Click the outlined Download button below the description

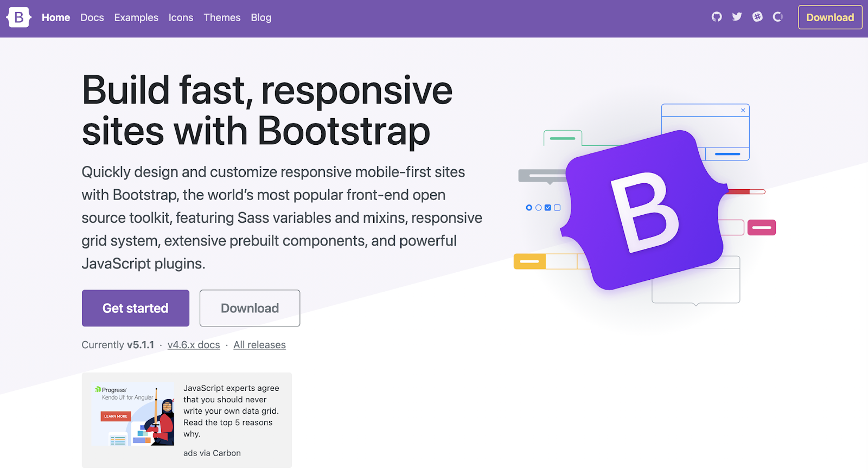tap(250, 308)
